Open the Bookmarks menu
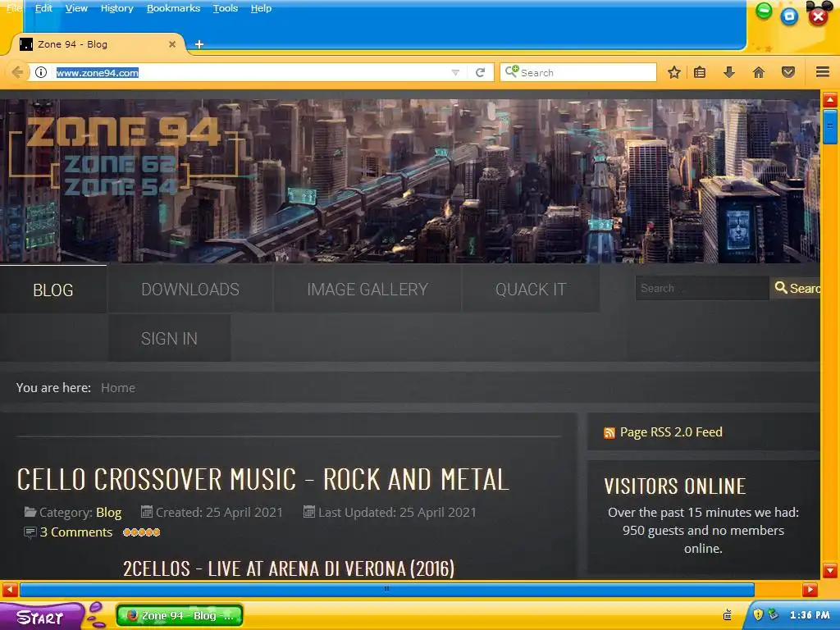This screenshot has width=840, height=630. tap(174, 8)
